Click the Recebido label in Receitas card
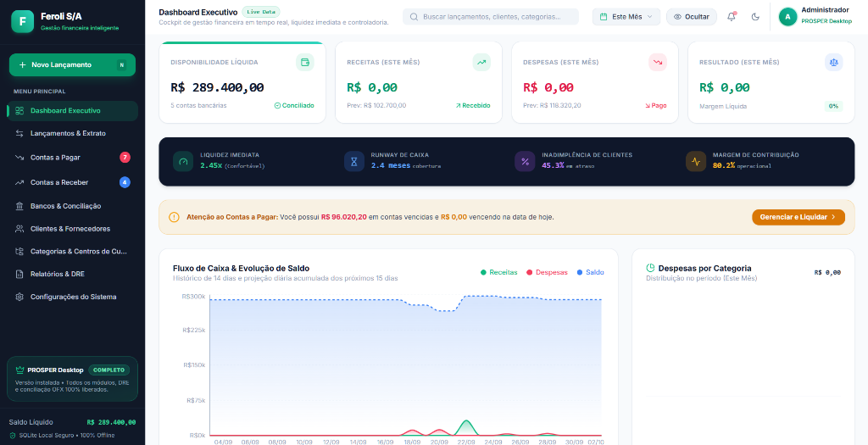This screenshot has width=868, height=445. click(472, 105)
